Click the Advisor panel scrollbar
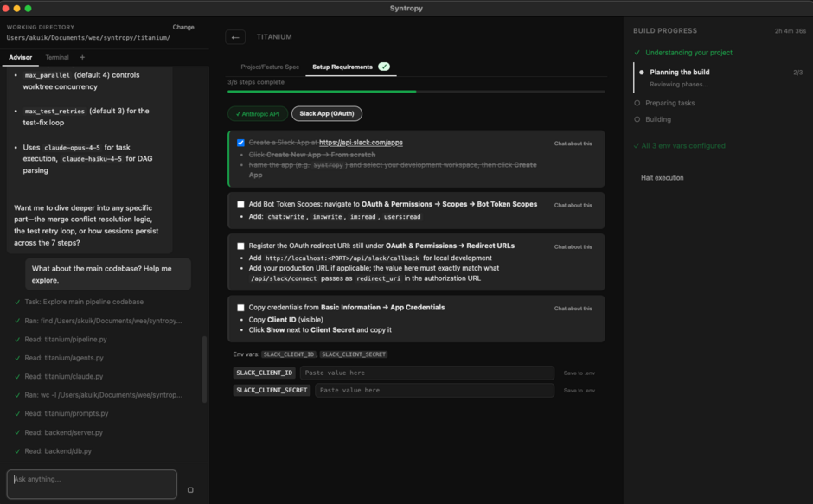813x504 pixels. (x=204, y=369)
